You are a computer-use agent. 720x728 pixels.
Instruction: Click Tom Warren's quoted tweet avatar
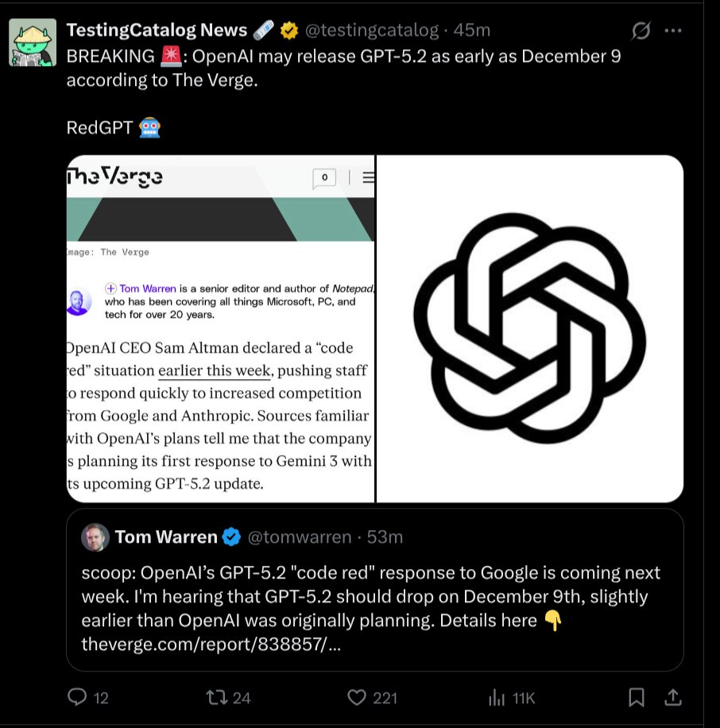(95, 537)
